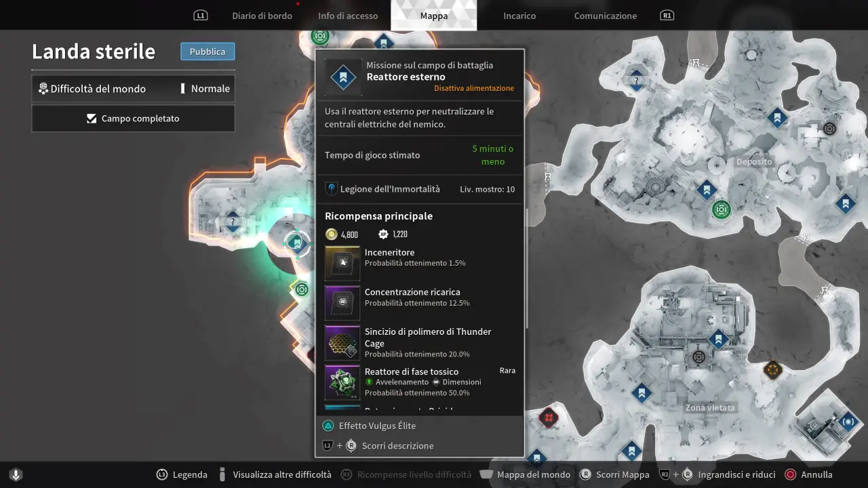Click the Rara rarity label
This screenshot has height=488, width=868.
click(507, 371)
